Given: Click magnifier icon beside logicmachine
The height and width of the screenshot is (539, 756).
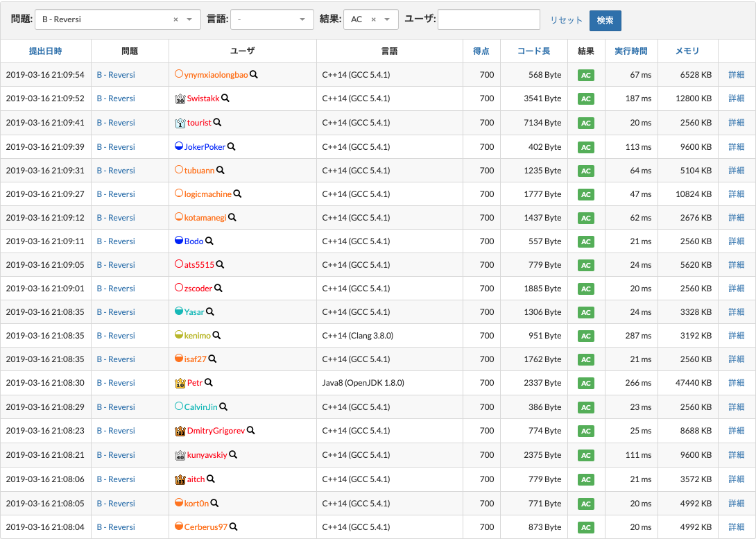Looking at the screenshot, I should [237, 194].
